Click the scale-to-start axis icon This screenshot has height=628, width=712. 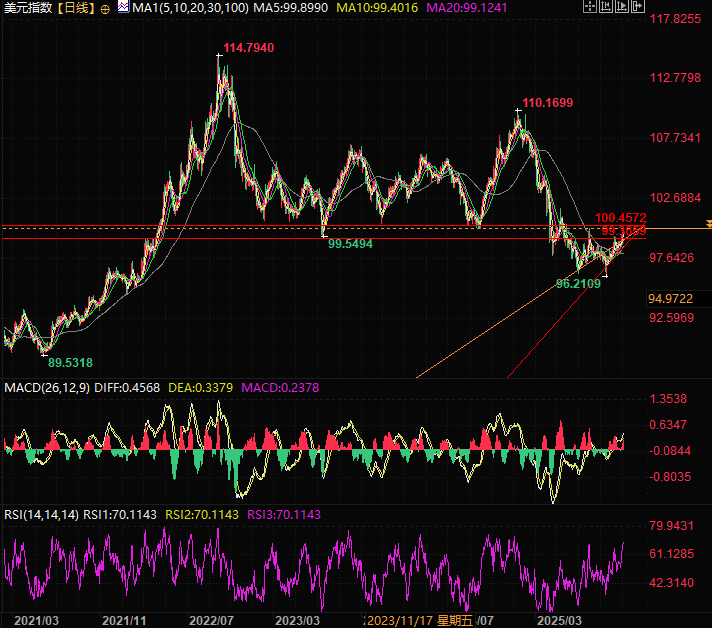coord(606,6)
